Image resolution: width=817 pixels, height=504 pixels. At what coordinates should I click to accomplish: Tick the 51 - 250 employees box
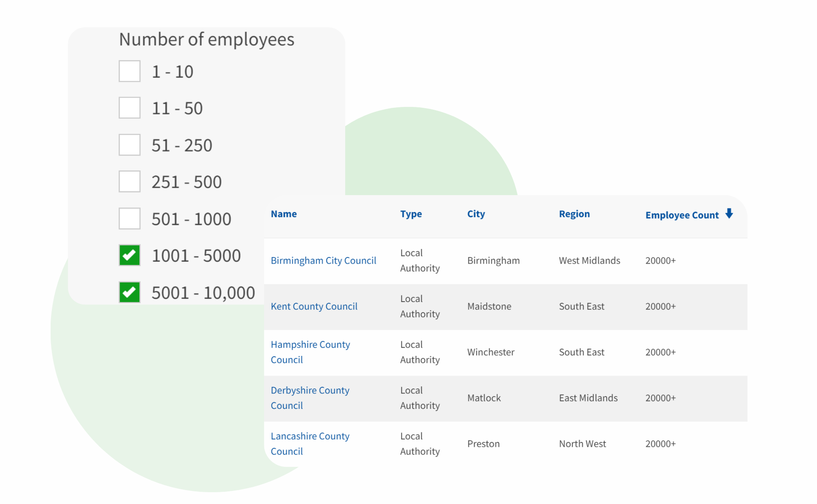[x=129, y=145]
